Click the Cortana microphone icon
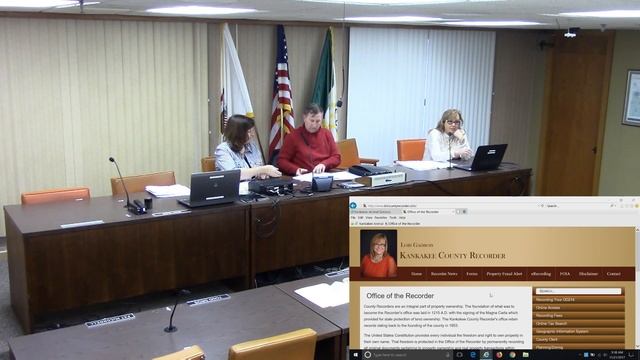This screenshot has width=640, height=360. pyautogui.click(x=448, y=355)
